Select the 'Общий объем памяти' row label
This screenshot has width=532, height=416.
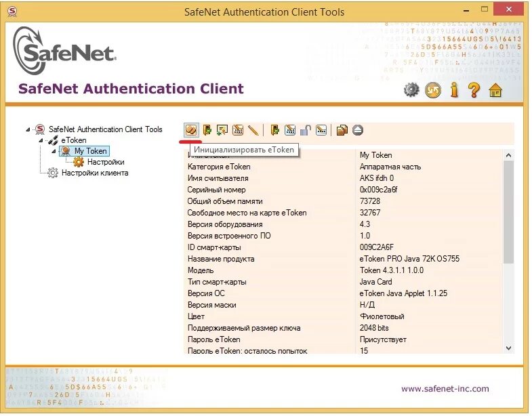pos(225,201)
